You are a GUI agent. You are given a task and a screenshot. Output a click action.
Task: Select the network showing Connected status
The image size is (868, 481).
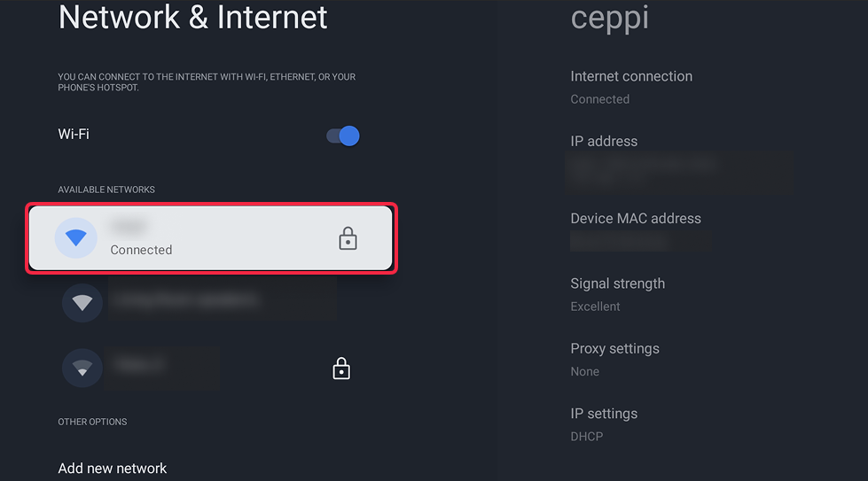211,238
